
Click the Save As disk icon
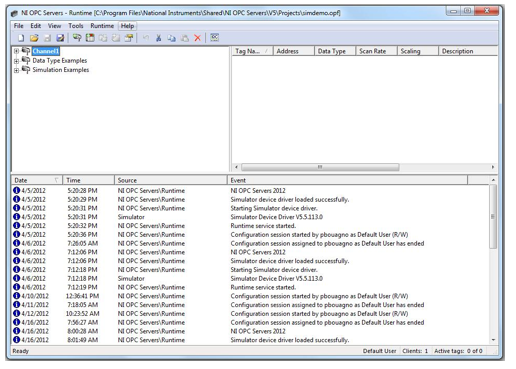click(60, 38)
